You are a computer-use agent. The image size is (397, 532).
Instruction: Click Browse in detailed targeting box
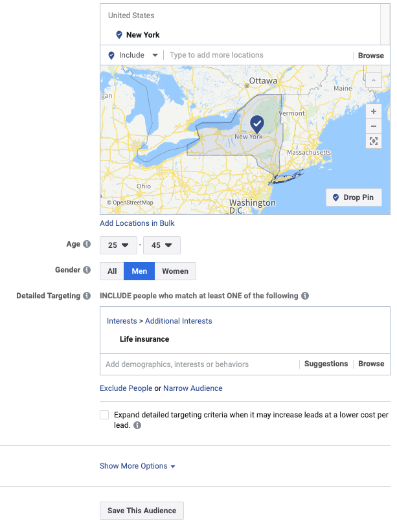(371, 364)
